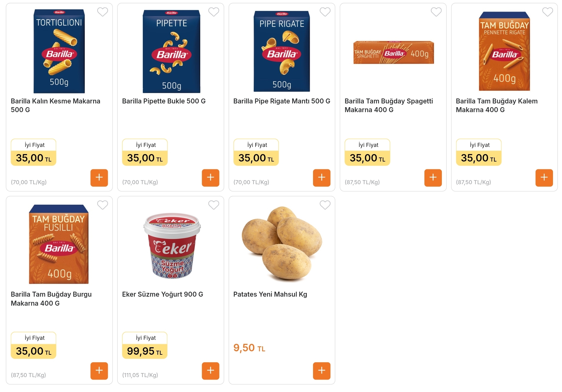Viewport: 562px width, 392px height.
Task: Add Barilla Pipe Rigate Mantı to cart
Action: click(x=322, y=178)
